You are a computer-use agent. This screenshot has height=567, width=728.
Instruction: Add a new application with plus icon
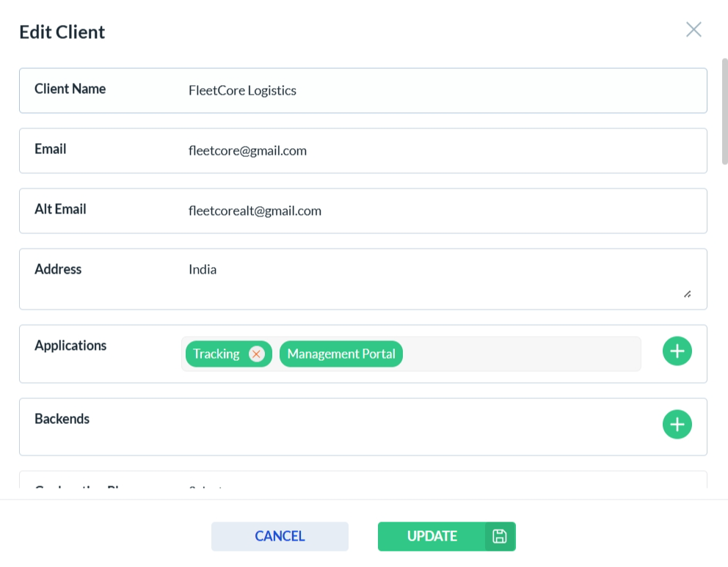(677, 351)
